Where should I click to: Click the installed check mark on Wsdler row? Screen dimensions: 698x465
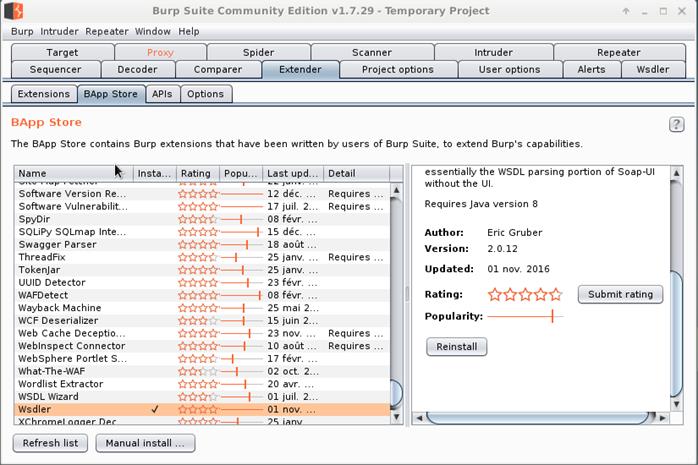click(x=154, y=409)
